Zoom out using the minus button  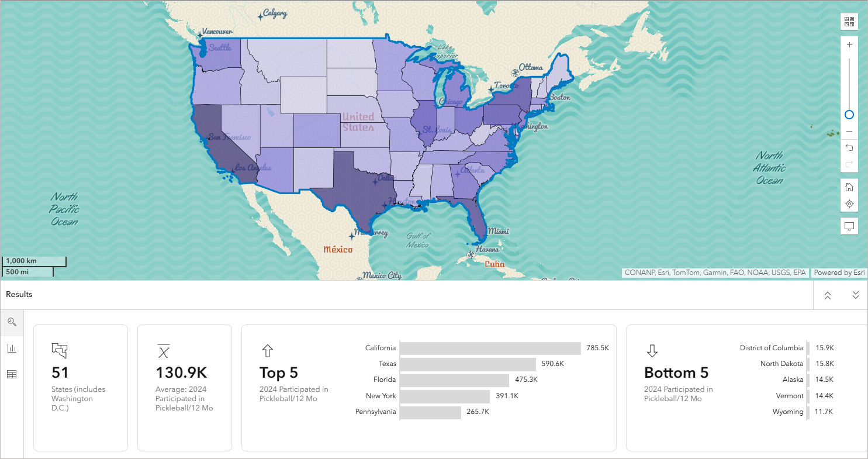(849, 131)
